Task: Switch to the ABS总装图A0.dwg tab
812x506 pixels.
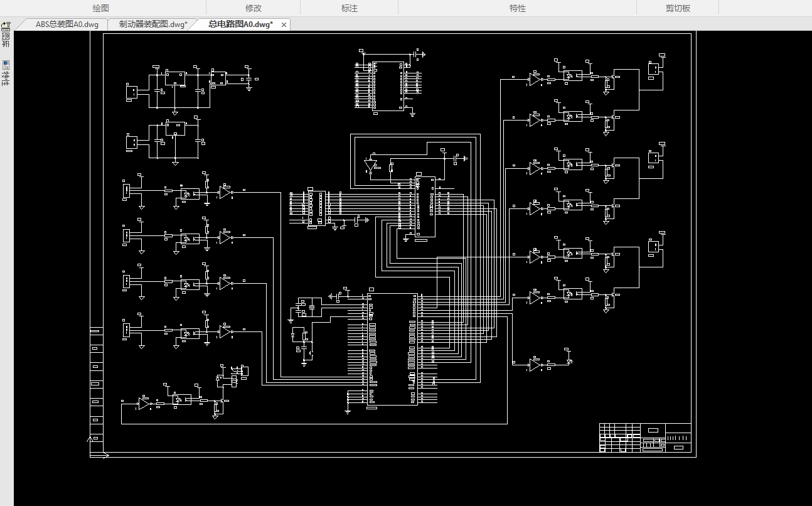Action: [67, 24]
